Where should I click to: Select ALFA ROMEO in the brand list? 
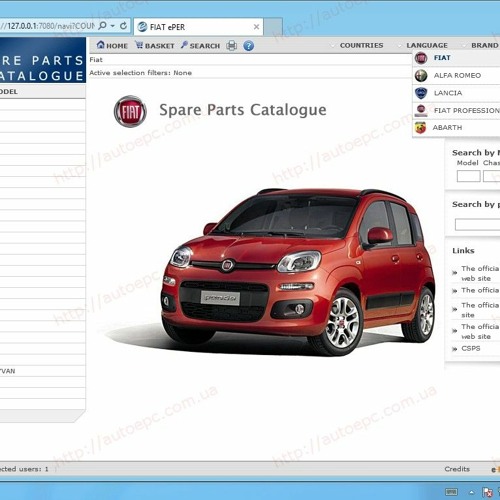456,75
